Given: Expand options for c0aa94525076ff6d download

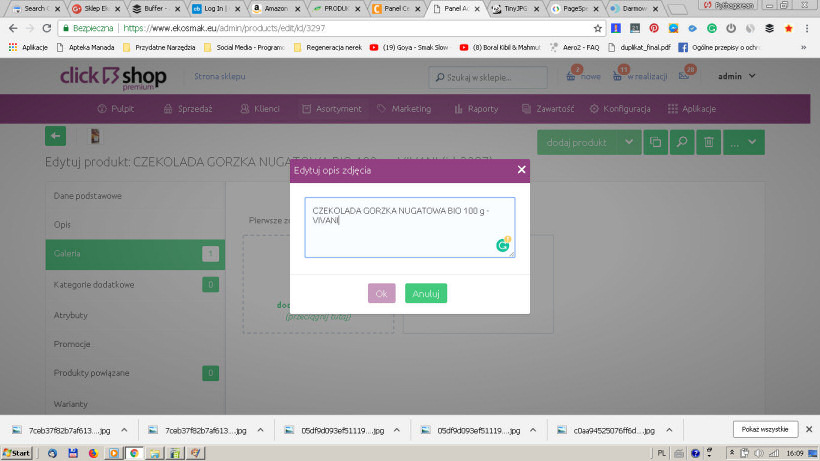Looking at the screenshot, I should click(669, 430).
